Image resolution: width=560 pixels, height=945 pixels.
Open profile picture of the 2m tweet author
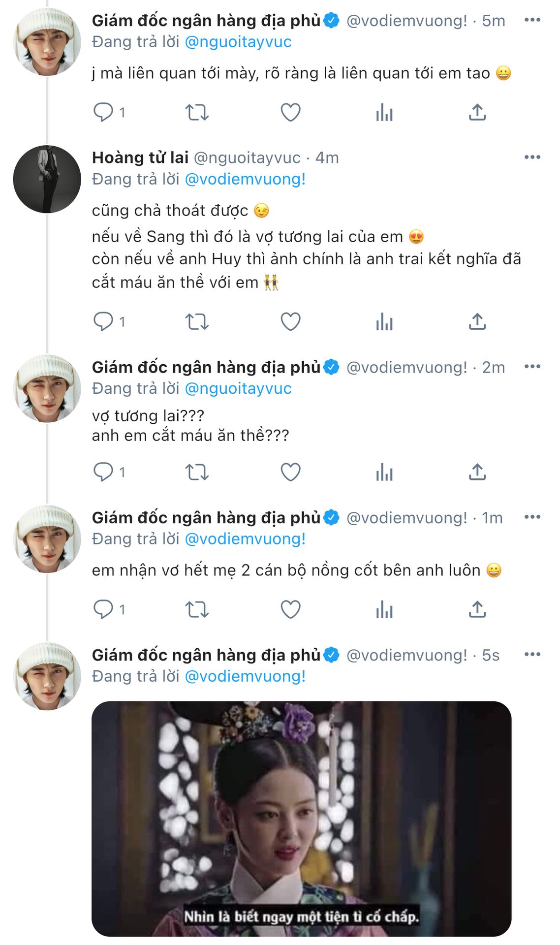47,389
